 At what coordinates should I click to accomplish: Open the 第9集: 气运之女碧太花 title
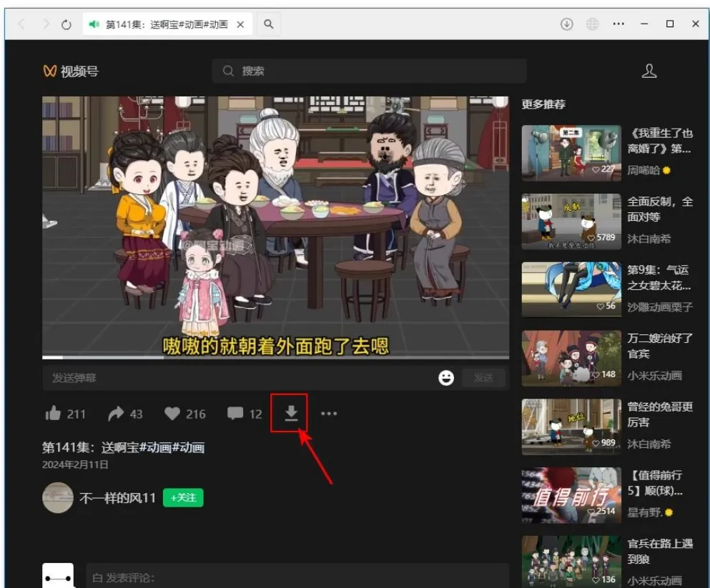pyautogui.click(x=659, y=277)
